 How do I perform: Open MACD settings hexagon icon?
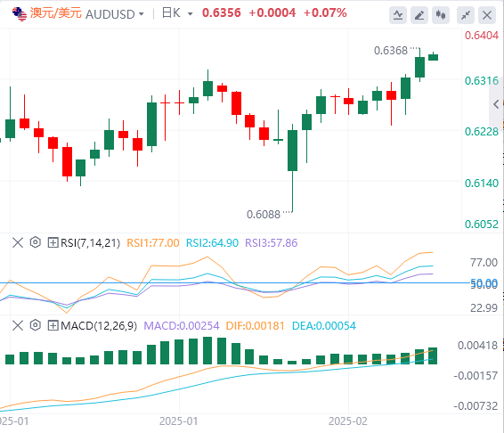36,325
